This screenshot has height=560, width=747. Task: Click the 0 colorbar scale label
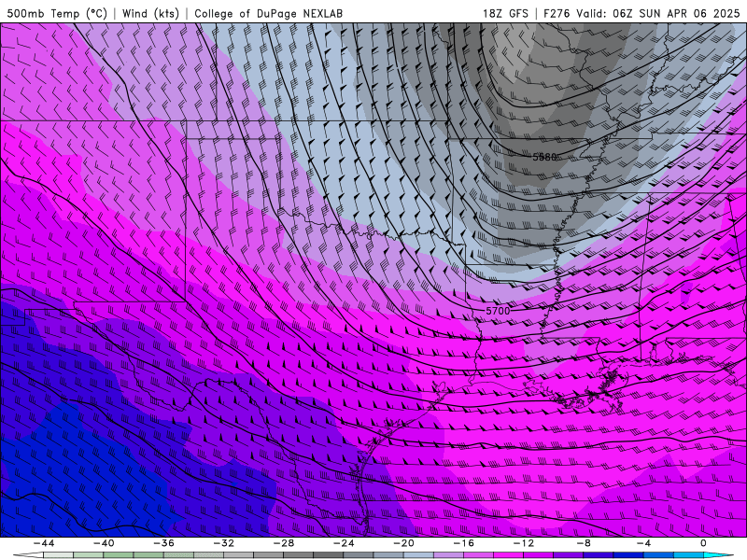tap(703, 543)
